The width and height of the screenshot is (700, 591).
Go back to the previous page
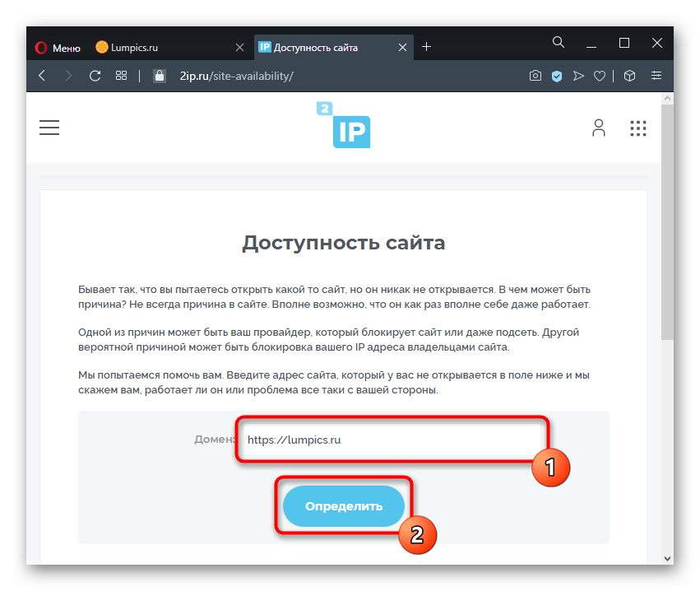43,76
